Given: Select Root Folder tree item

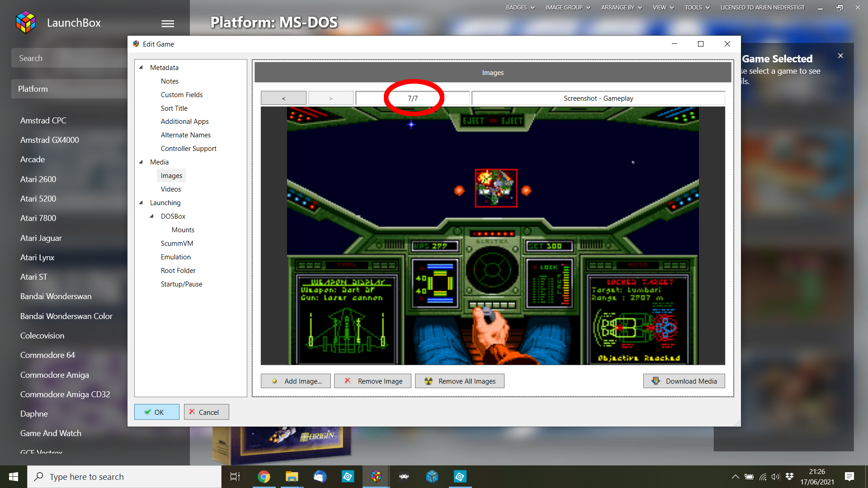Looking at the screenshot, I should pos(178,270).
